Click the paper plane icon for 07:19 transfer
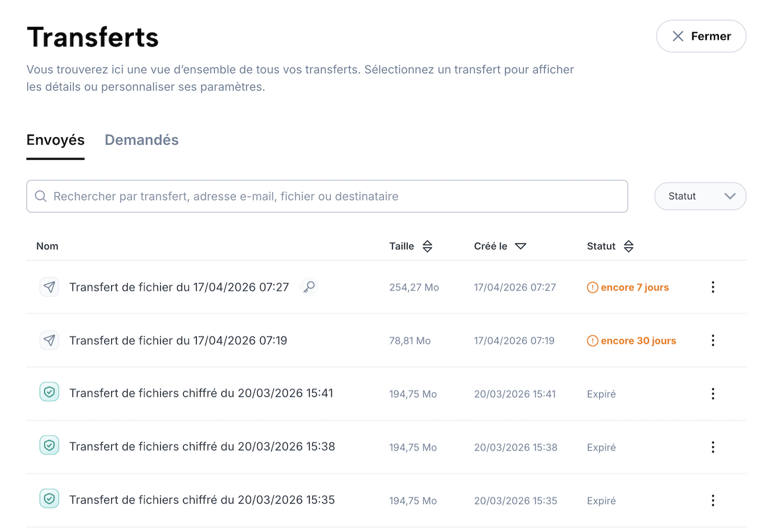The image size is (763, 532). 50,340
